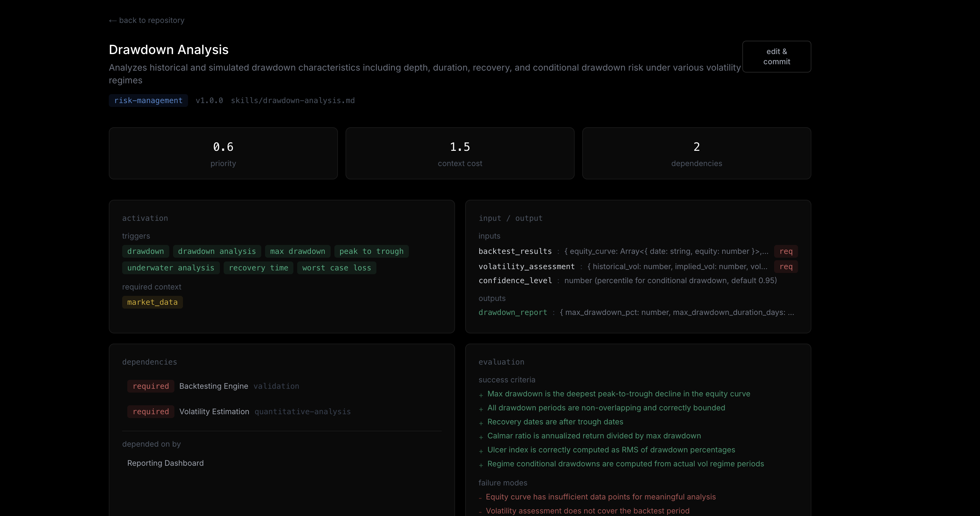Screen dimensions: 980x516
Task: Click the req badge for backtest_results
Action: [786, 251]
